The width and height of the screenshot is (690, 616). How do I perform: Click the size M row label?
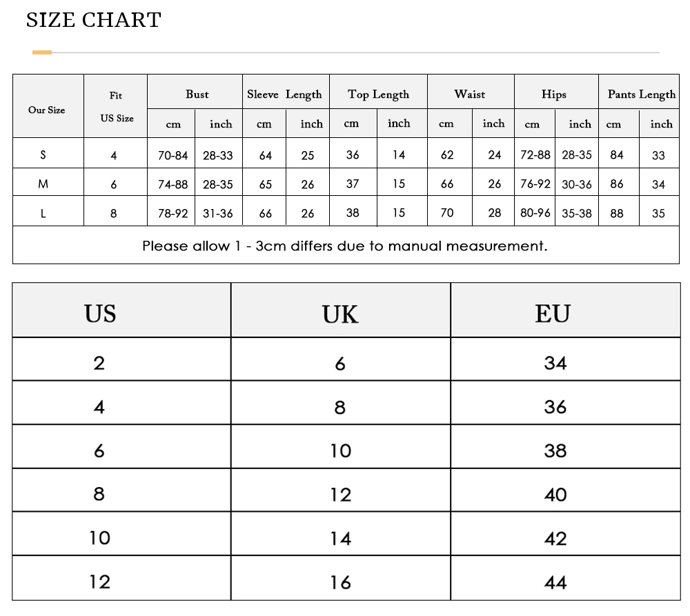43,184
